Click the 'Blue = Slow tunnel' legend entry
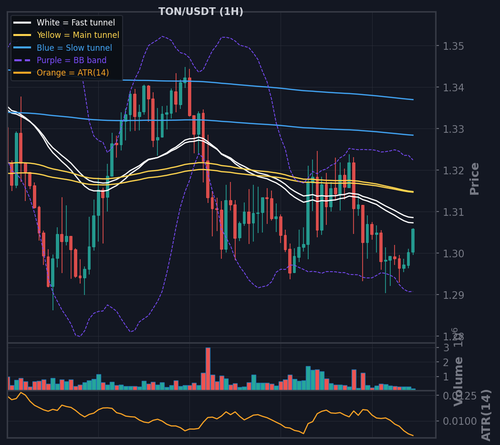Viewport: 500px width, 445px height. (63, 48)
